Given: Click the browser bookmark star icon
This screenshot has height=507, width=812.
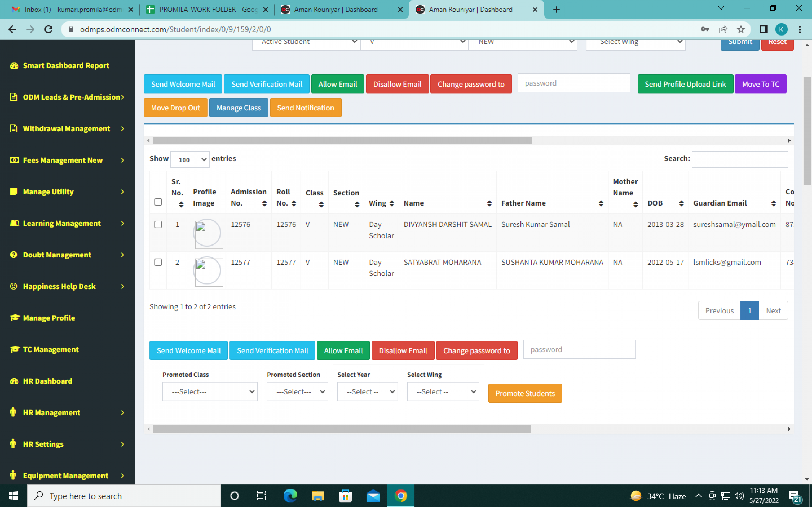Looking at the screenshot, I should click(741, 30).
